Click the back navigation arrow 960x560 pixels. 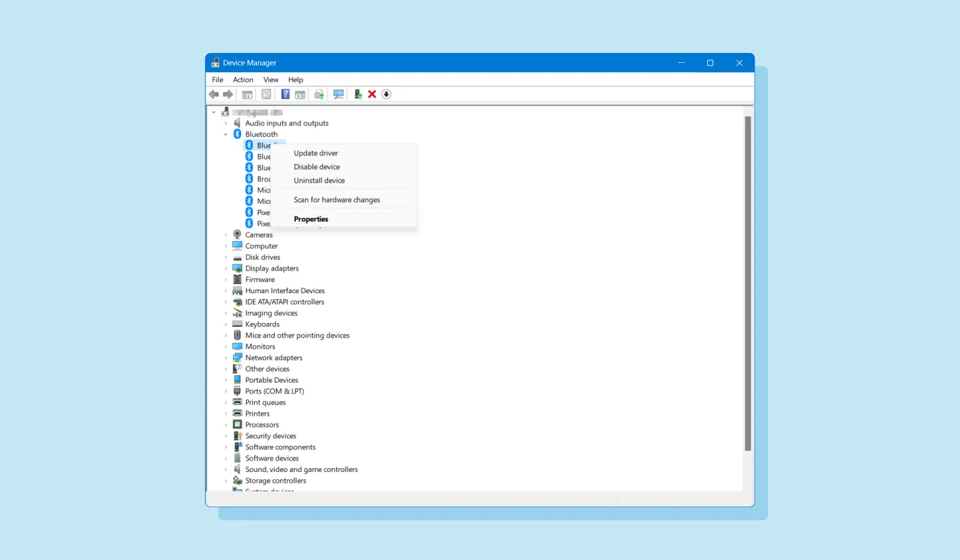214,94
